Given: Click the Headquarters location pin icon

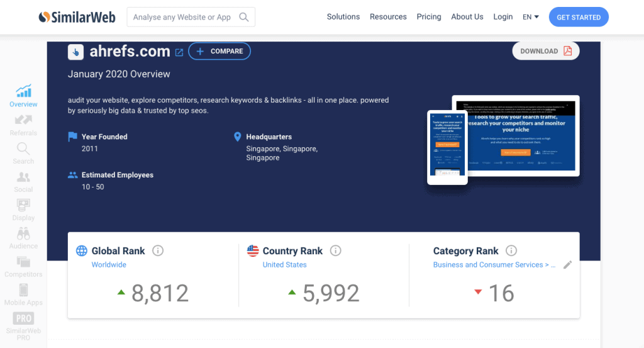Looking at the screenshot, I should point(237,137).
